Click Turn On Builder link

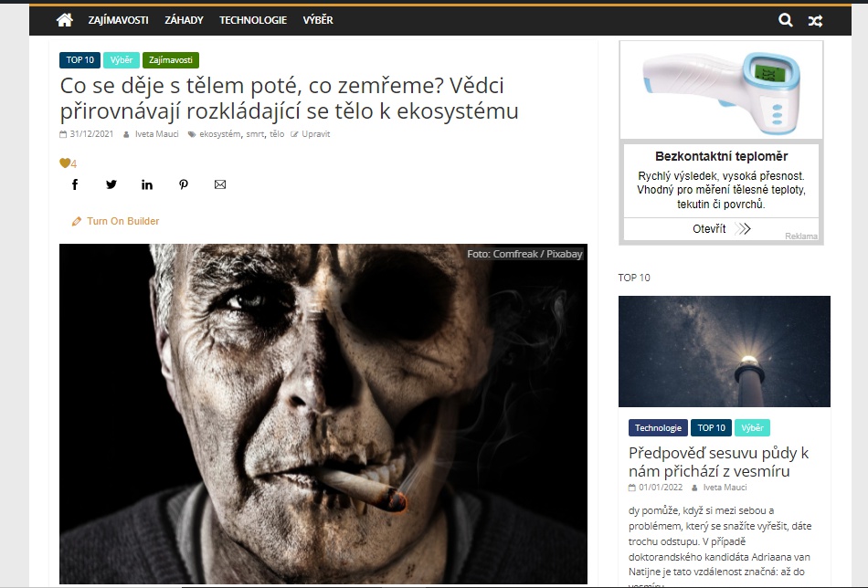(123, 221)
